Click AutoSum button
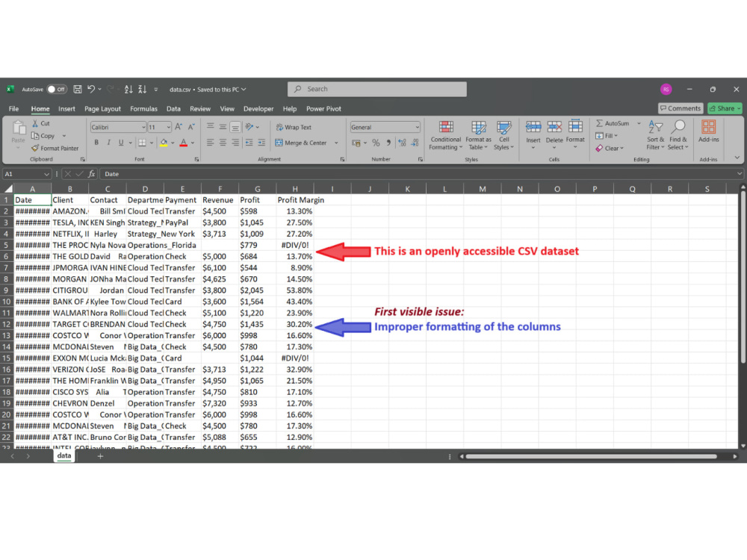 613,123
